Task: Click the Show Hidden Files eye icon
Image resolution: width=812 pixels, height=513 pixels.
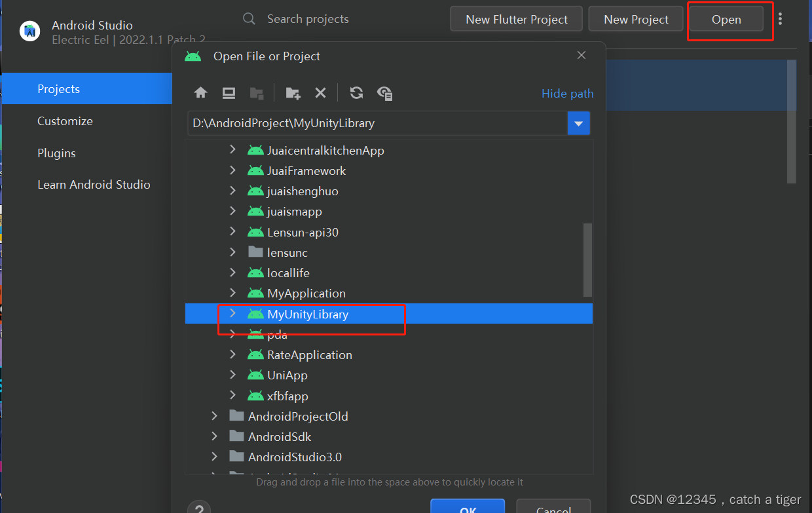Action: (384, 93)
